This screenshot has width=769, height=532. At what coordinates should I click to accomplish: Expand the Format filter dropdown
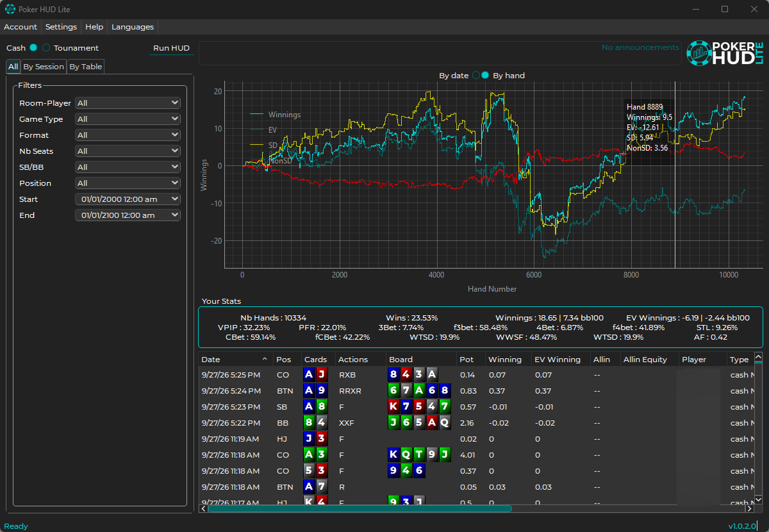(x=128, y=135)
